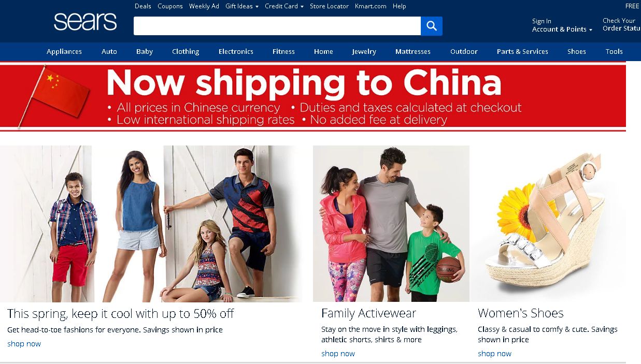Click shop now under Women's Shoes

(494, 354)
